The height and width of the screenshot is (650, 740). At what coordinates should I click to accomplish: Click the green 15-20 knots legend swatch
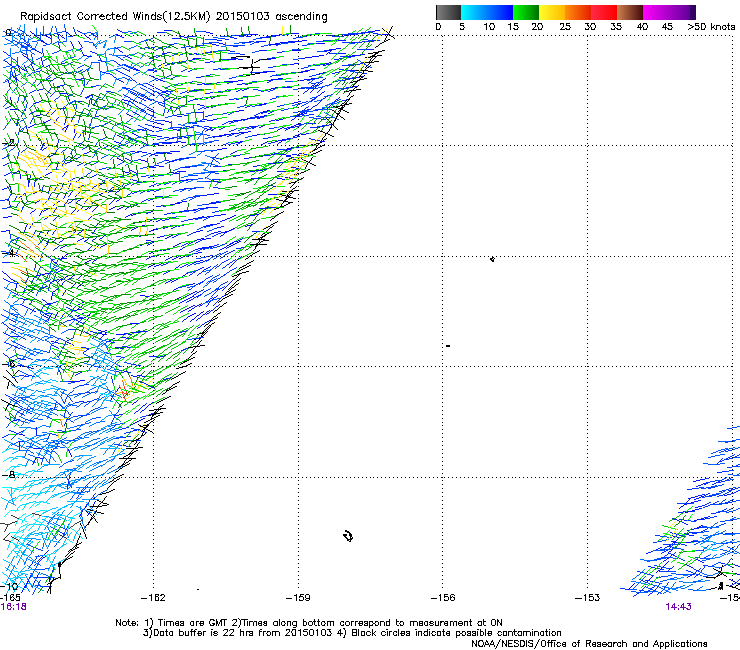pyautogui.click(x=526, y=12)
